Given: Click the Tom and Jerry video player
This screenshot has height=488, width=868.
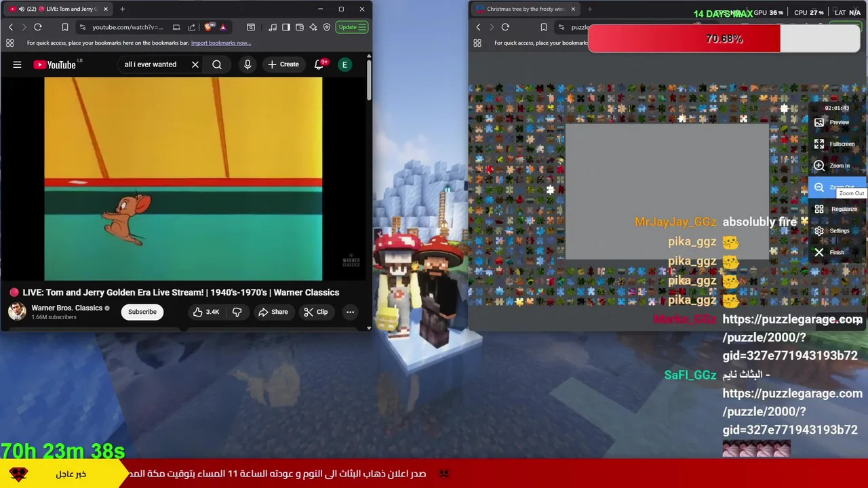Looking at the screenshot, I should (x=183, y=178).
